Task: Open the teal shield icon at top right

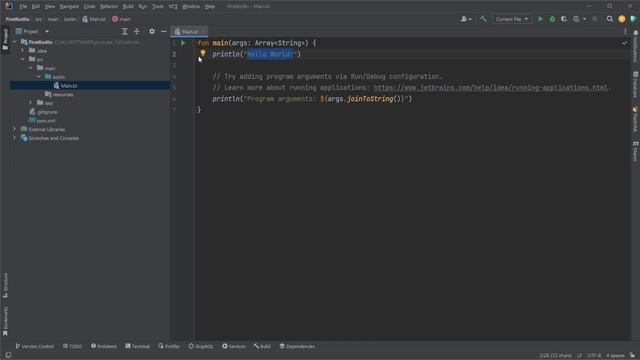Action: pyautogui.click(x=633, y=19)
